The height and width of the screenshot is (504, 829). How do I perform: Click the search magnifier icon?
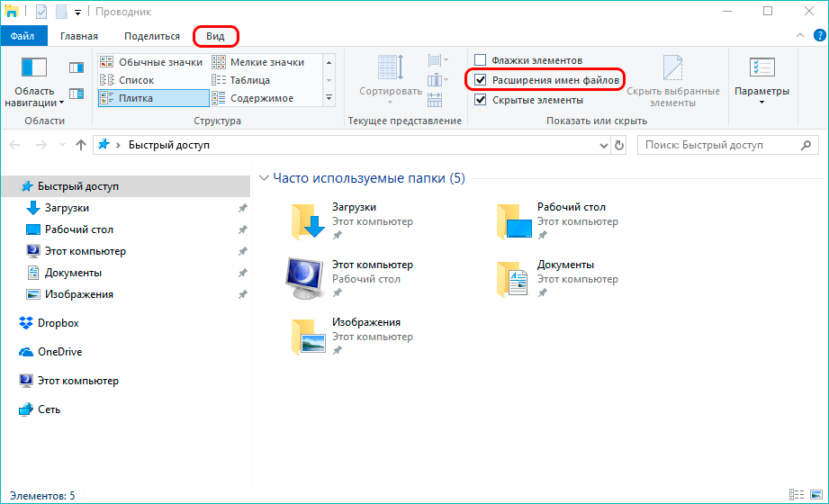[806, 145]
